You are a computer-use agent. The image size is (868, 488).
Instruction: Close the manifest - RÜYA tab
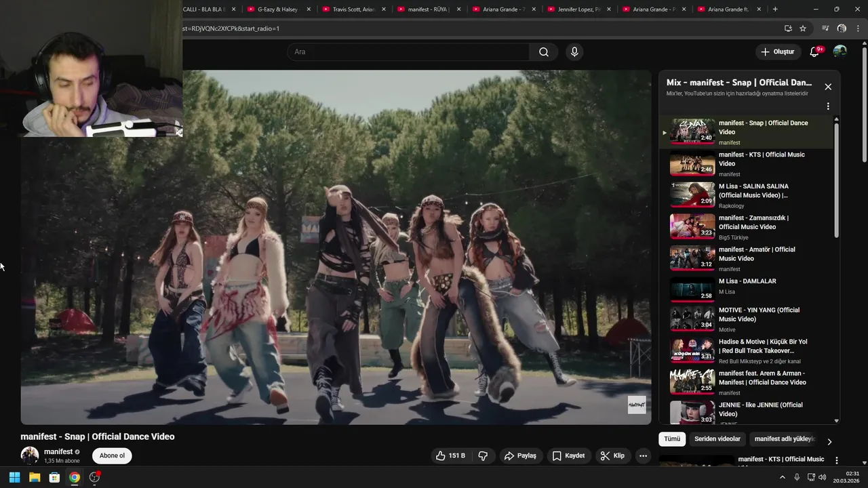458,9
